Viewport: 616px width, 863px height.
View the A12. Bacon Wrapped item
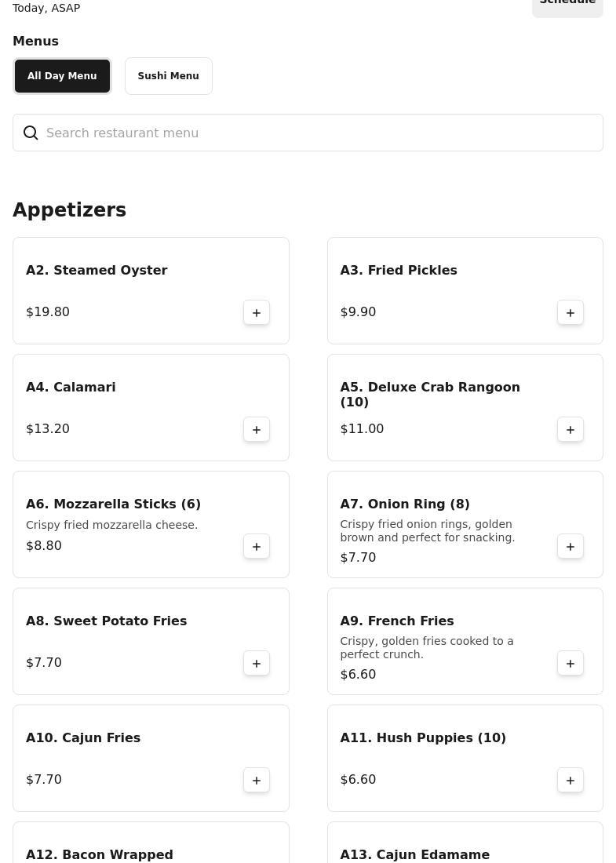pos(100,854)
